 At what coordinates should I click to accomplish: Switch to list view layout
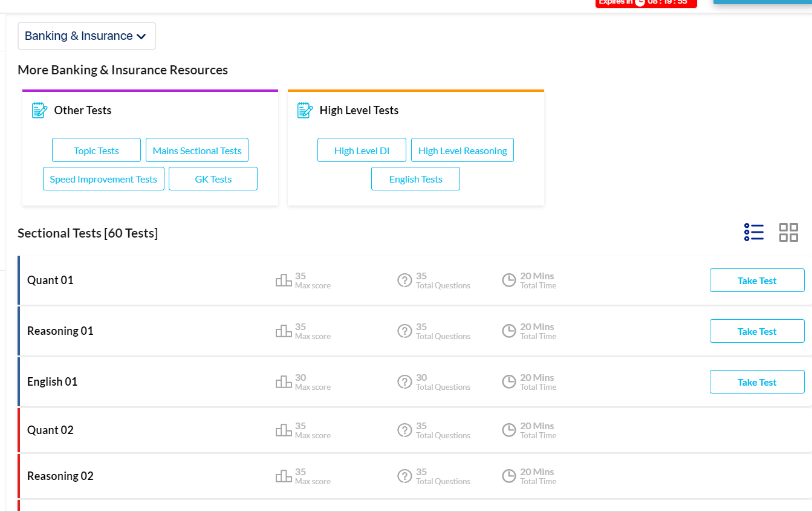pos(754,232)
